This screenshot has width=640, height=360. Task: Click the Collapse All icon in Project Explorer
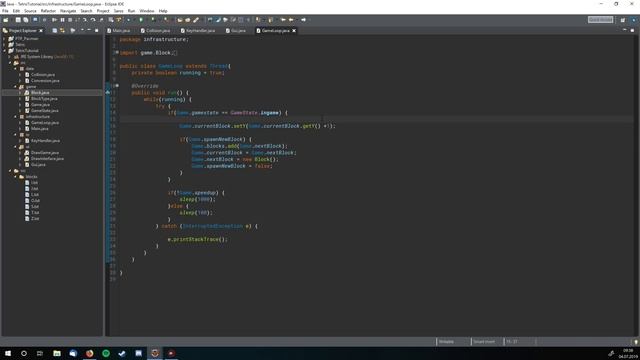[55, 31]
